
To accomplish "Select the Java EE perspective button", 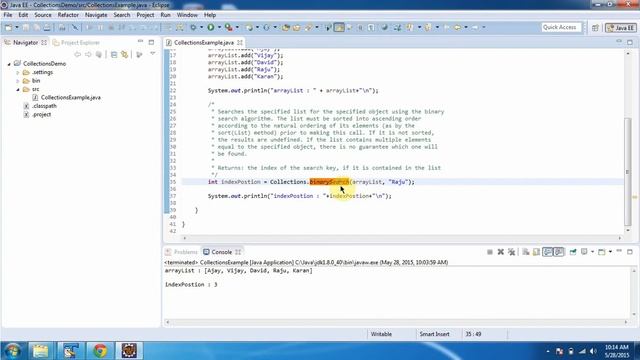I will tap(621, 28).
